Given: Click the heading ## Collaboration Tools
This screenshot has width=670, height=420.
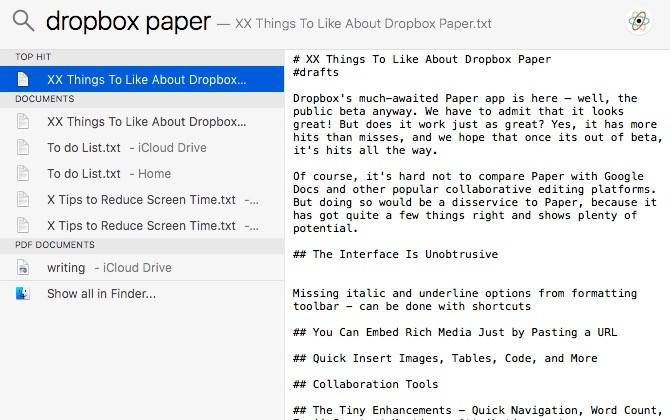Looking at the screenshot, I should (366, 385).
